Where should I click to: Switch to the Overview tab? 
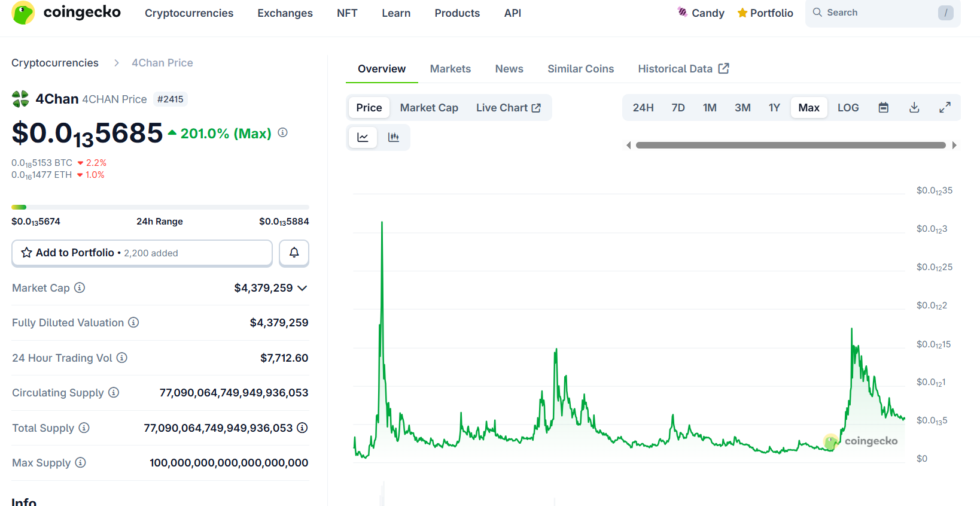[382, 69]
